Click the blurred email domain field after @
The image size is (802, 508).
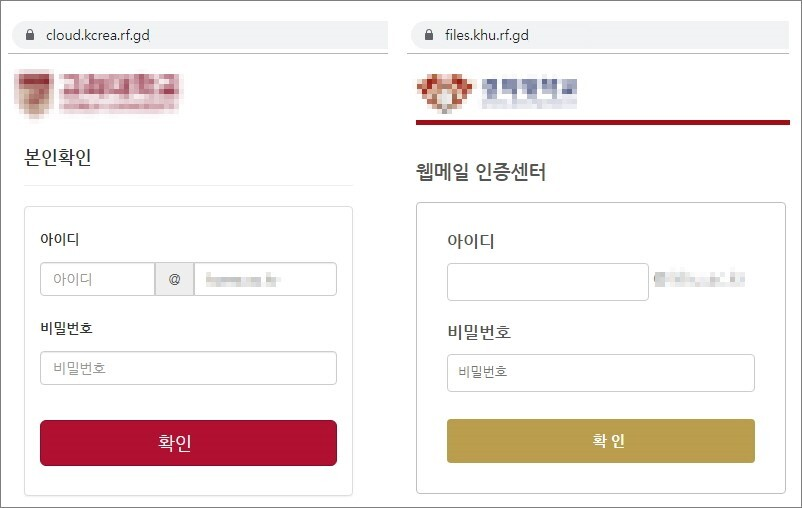point(265,279)
